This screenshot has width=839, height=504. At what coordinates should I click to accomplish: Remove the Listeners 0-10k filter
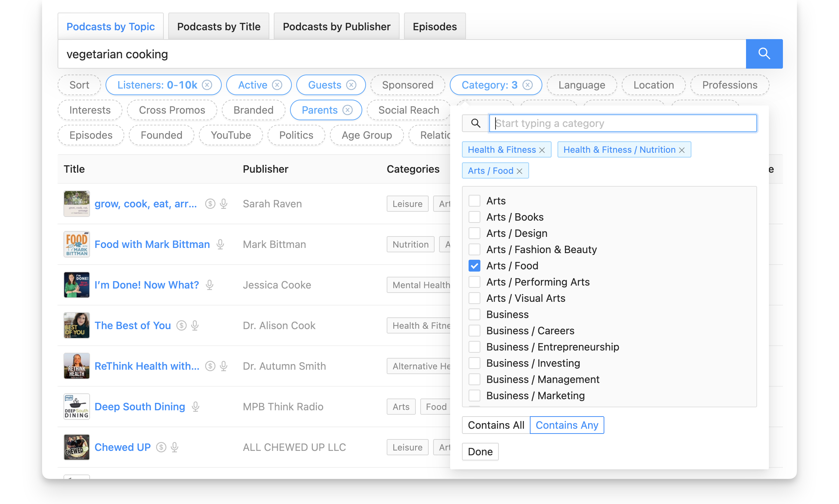(207, 85)
